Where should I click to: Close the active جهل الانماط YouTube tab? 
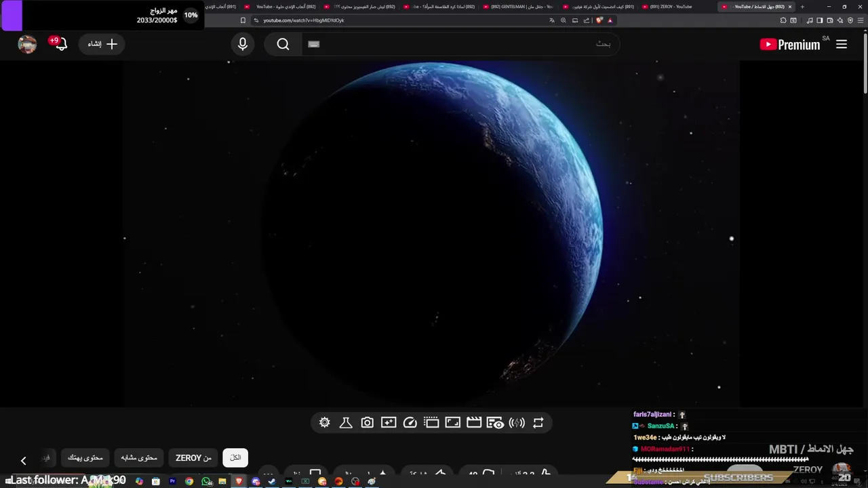click(x=790, y=7)
